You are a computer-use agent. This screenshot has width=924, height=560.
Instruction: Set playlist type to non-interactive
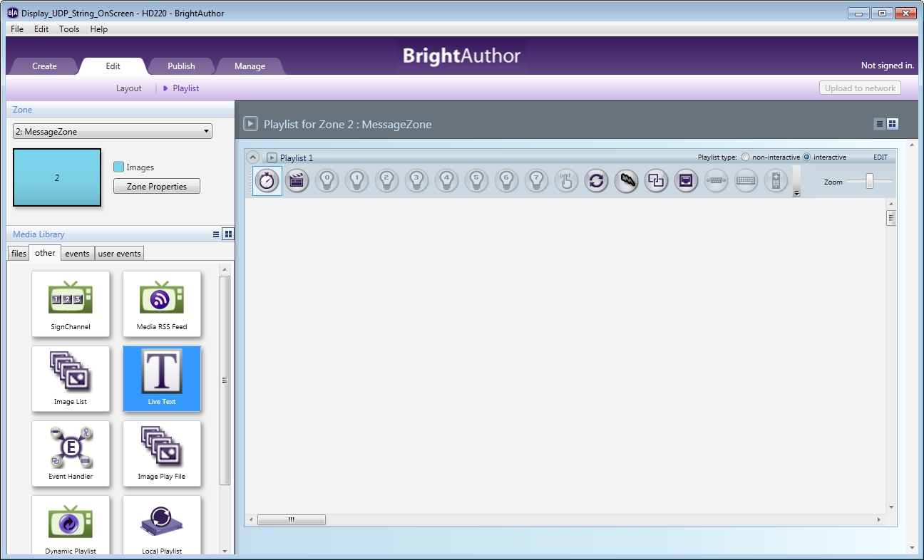[746, 157]
